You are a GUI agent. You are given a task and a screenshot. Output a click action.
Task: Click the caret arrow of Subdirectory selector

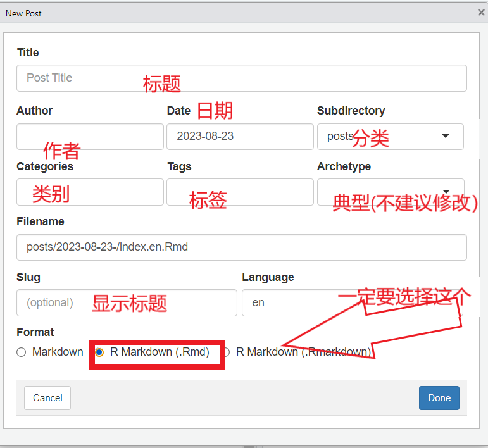[x=445, y=136]
